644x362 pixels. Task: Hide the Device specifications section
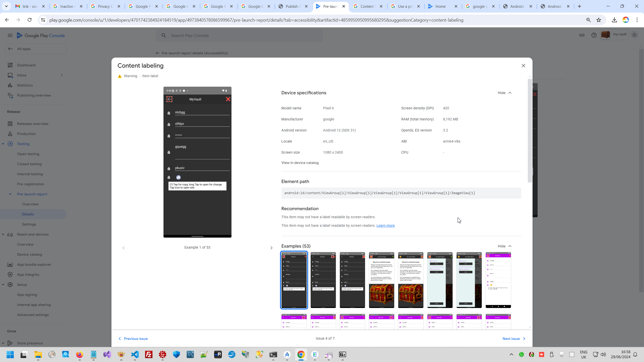[x=504, y=93]
